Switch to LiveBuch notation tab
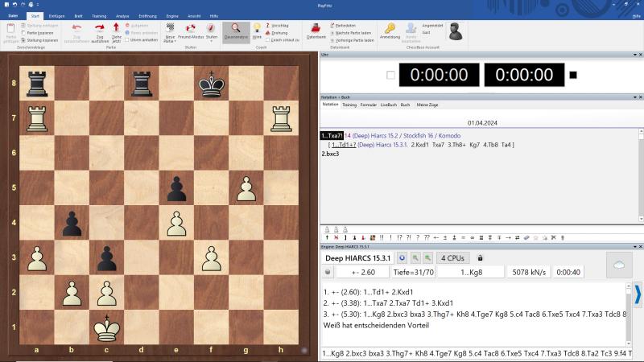The image size is (644, 362). [389, 105]
